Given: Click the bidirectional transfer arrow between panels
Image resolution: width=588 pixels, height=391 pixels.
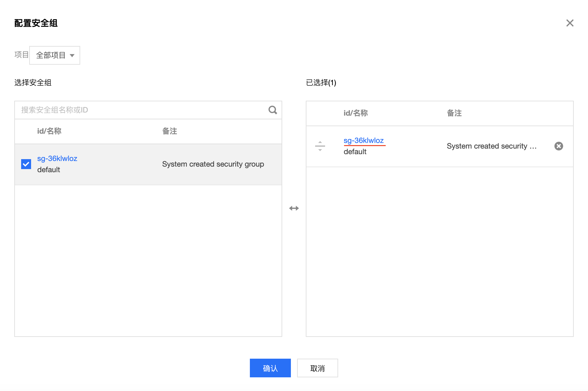Looking at the screenshot, I should coord(294,208).
